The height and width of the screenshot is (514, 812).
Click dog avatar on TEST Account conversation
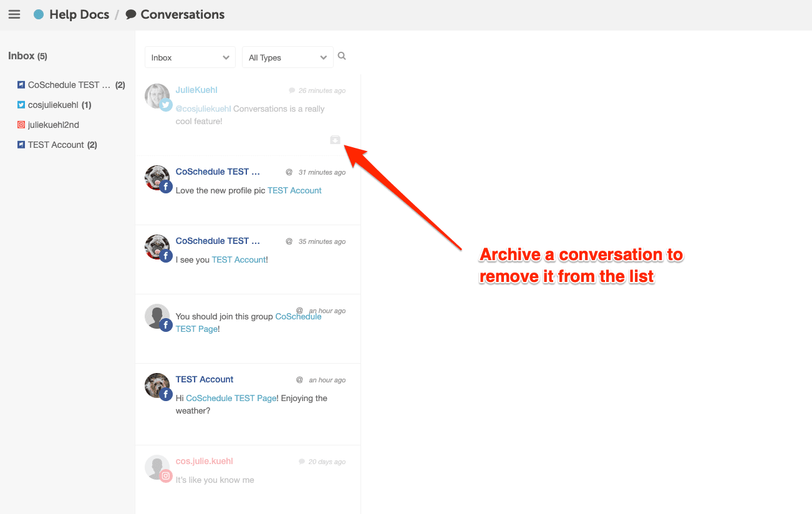coord(157,385)
